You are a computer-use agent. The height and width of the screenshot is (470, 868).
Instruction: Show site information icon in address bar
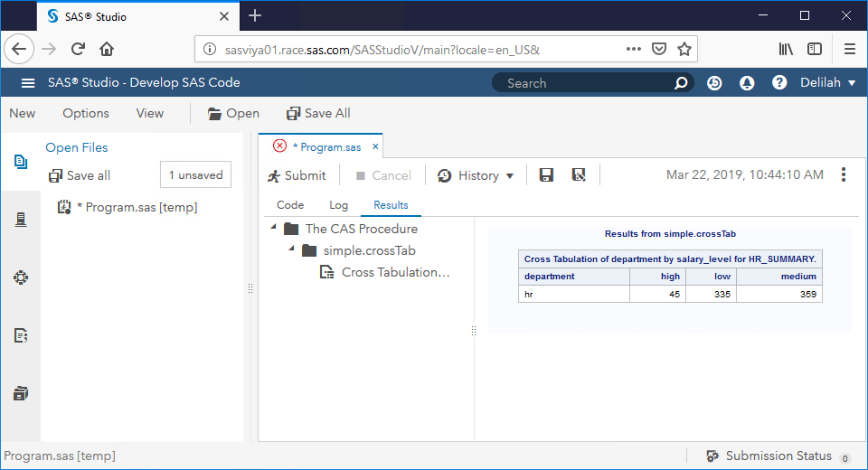[210, 50]
